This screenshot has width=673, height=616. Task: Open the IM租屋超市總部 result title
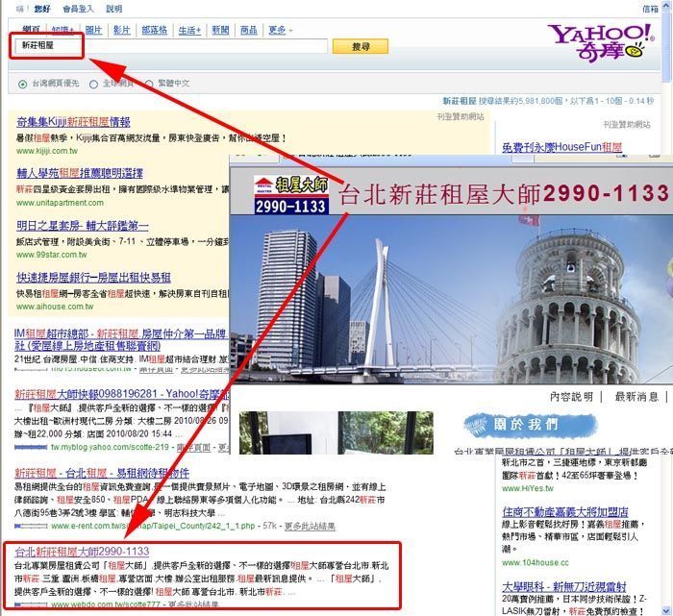coord(121,339)
